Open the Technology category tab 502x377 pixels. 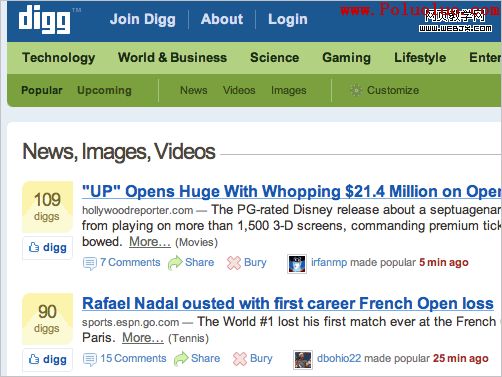[59, 58]
